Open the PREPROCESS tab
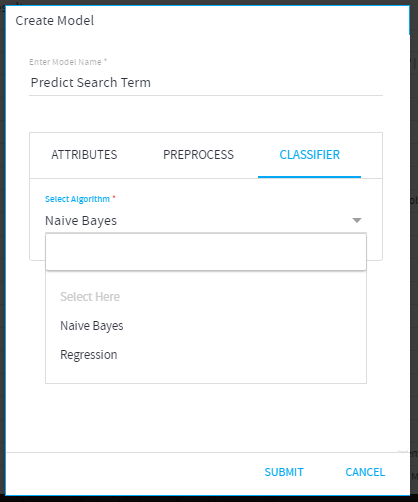 click(x=198, y=155)
